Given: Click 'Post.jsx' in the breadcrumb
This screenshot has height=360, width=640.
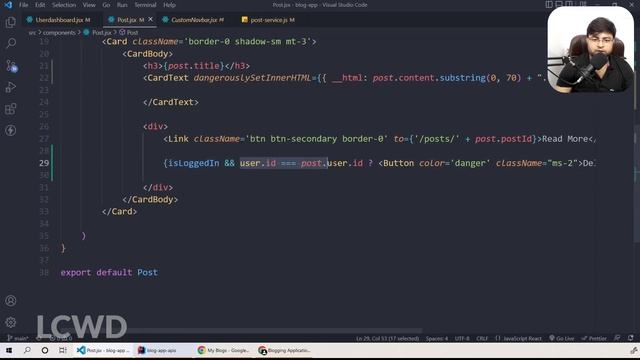Looking at the screenshot, I should [x=102, y=32].
